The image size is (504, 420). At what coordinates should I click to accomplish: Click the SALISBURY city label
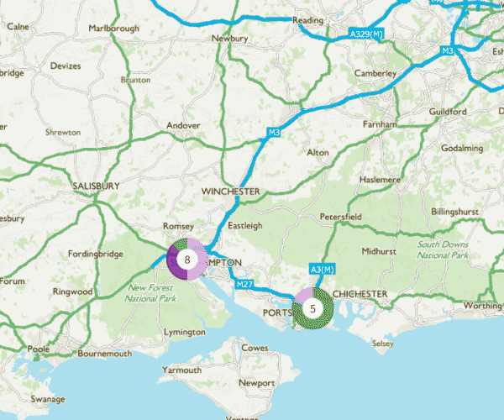(x=96, y=186)
